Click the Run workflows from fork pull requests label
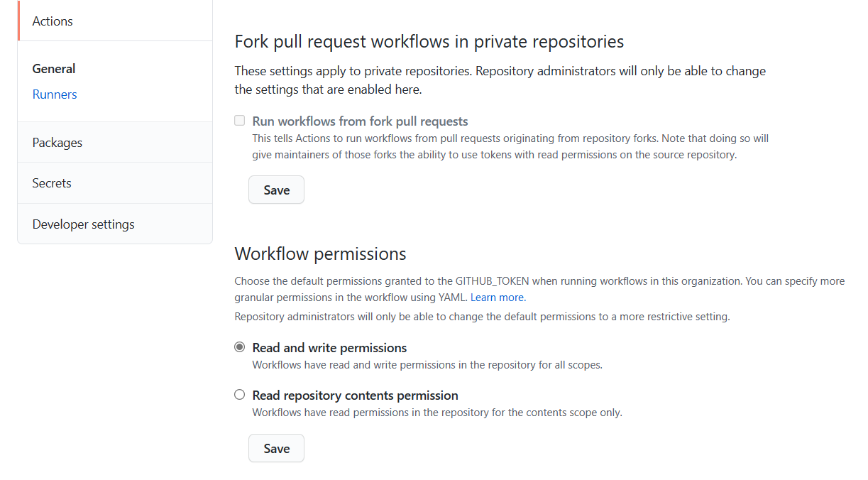Screen dimensions: 868x480 tap(359, 121)
